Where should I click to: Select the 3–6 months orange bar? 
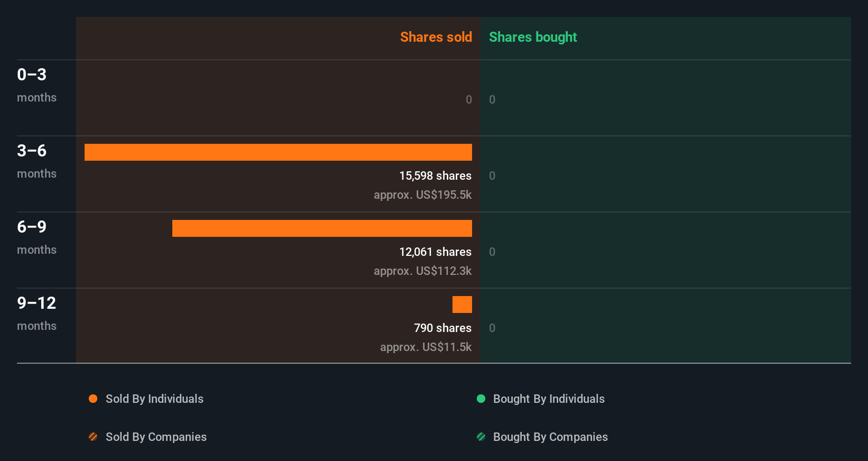[278, 152]
